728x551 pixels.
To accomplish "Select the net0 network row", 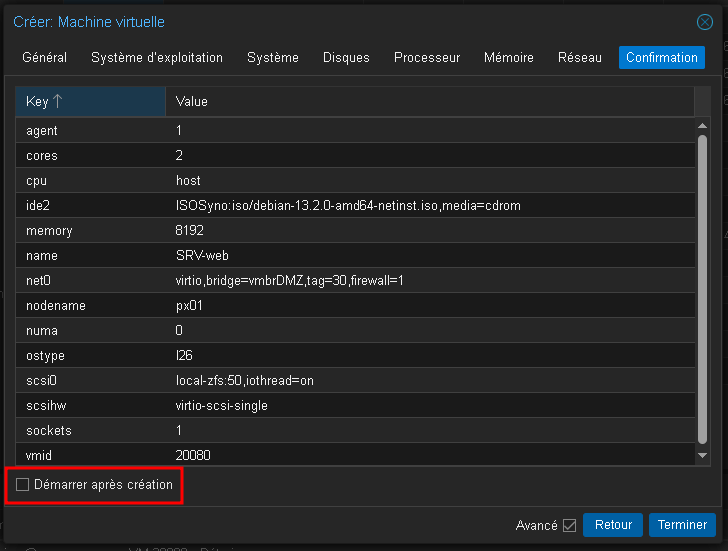I will (x=355, y=281).
